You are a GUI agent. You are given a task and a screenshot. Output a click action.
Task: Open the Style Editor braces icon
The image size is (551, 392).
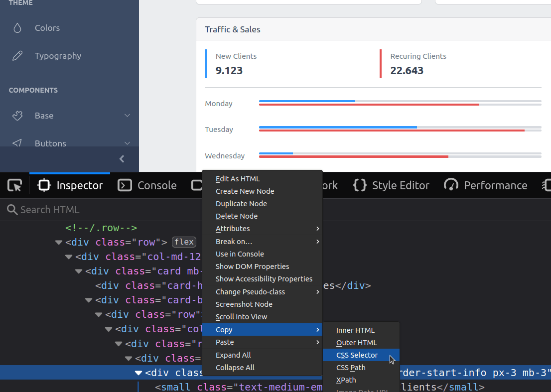pyautogui.click(x=360, y=185)
